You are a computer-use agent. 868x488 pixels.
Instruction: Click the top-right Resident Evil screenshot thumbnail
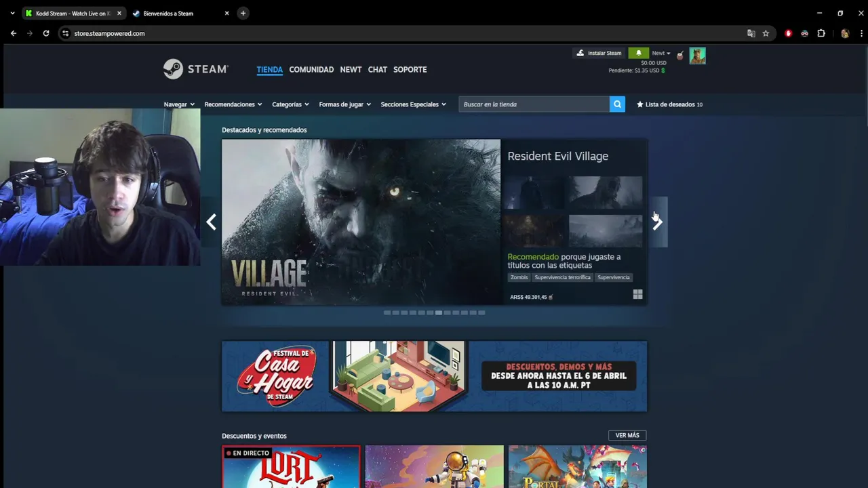pos(605,193)
